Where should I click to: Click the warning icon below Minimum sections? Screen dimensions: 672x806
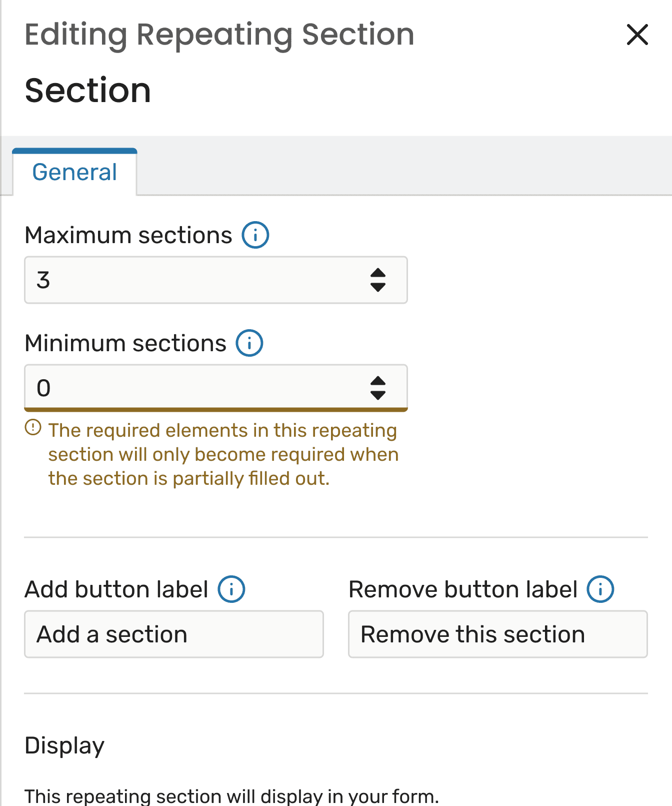pyautogui.click(x=33, y=428)
